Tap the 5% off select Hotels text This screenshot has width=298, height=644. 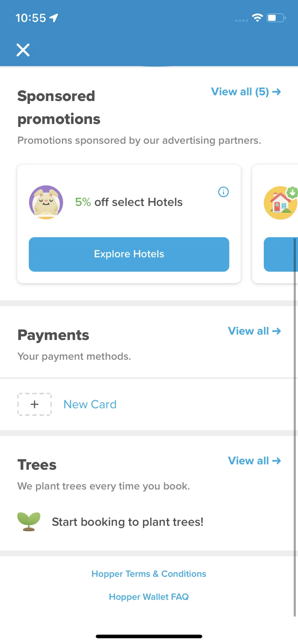click(x=129, y=202)
